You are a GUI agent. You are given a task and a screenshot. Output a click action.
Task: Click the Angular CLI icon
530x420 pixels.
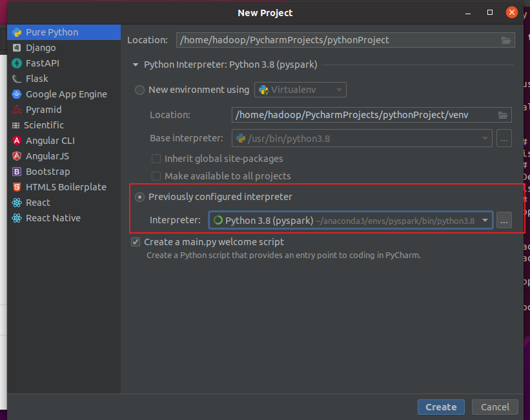point(17,141)
